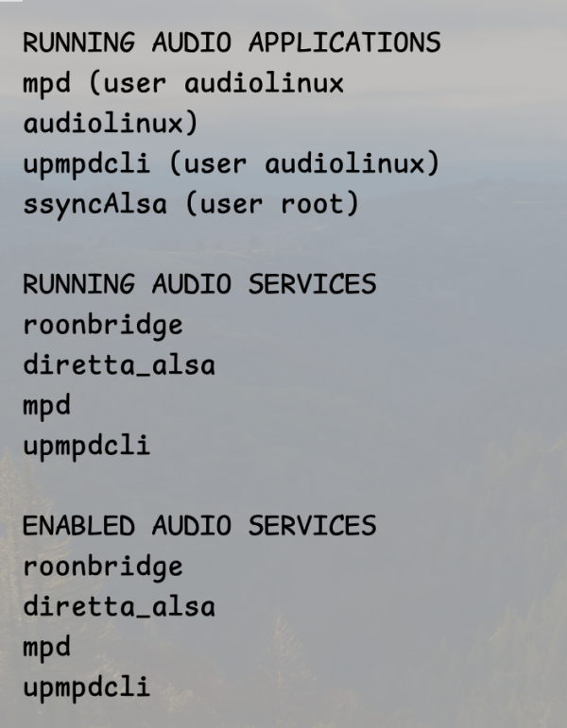The width and height of the screenshot is (567, 728).
Task: Select mpd under Enabled Audio Services
Action: coord(46,649)
